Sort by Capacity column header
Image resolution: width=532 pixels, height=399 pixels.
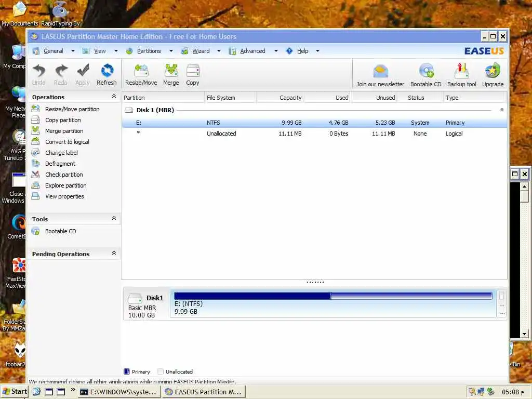280,98
